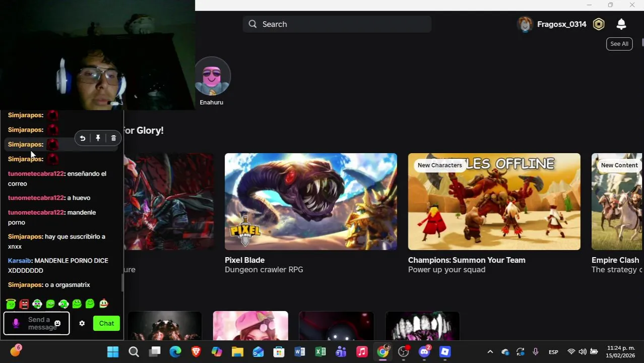
Task: Open Word from the taskbar
Action: point(299,352)
